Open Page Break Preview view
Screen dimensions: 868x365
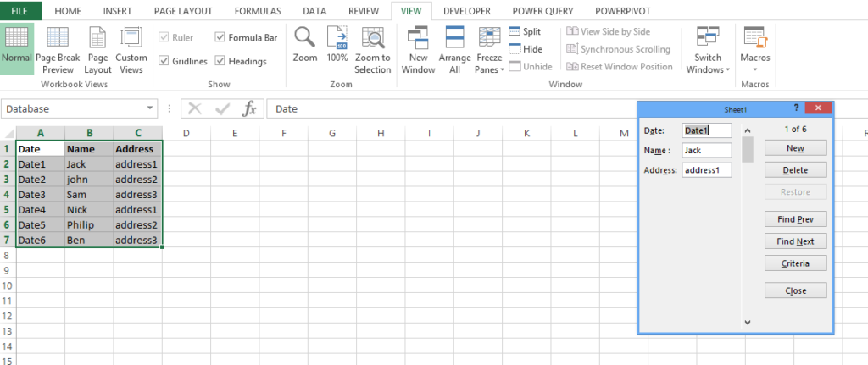pyautogui.click(x=58, y=48)
